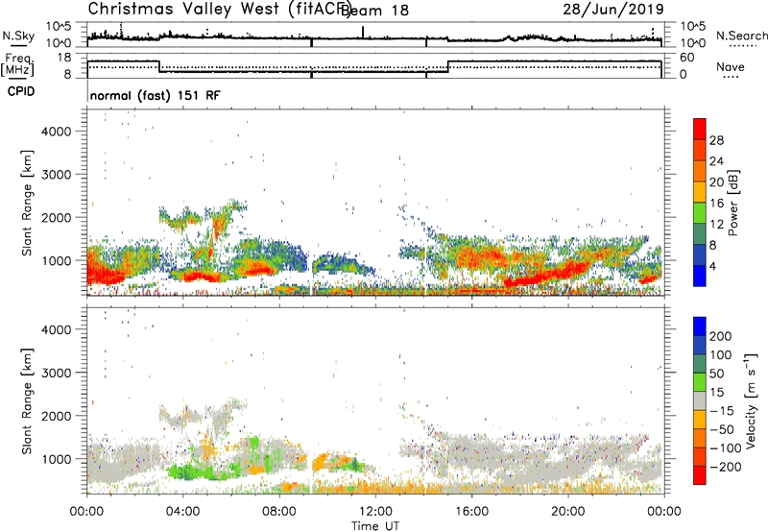Click the '04:00' time tick label
768x532 pixels.
tap(182, 512)
